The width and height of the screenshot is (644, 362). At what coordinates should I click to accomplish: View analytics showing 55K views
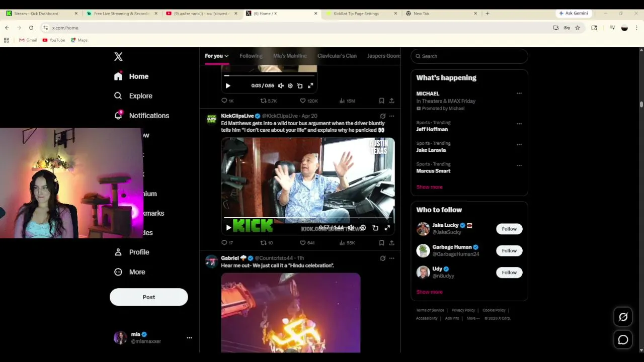click(347, 243)
